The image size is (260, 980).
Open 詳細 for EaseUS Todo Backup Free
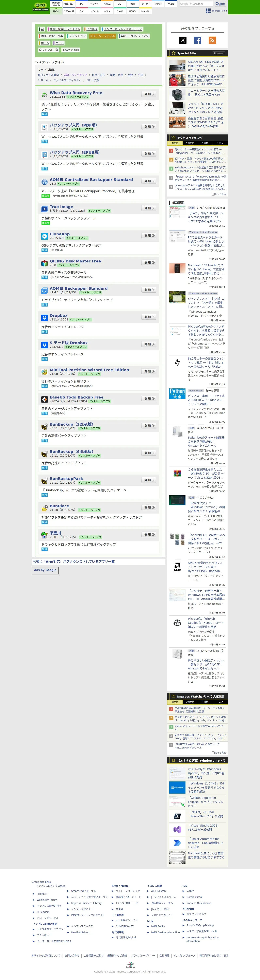pos(149,399)
